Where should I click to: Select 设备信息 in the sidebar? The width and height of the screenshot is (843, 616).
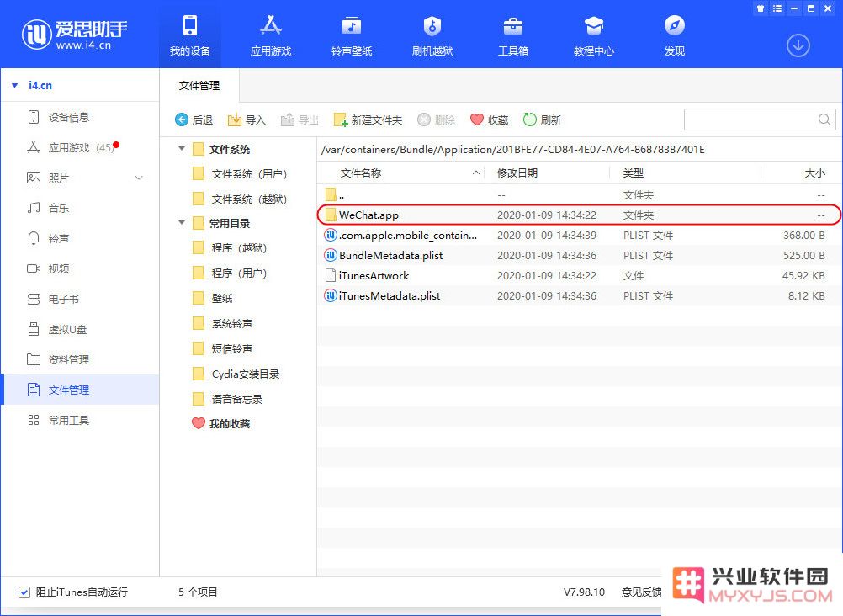(x=81, y=117)
